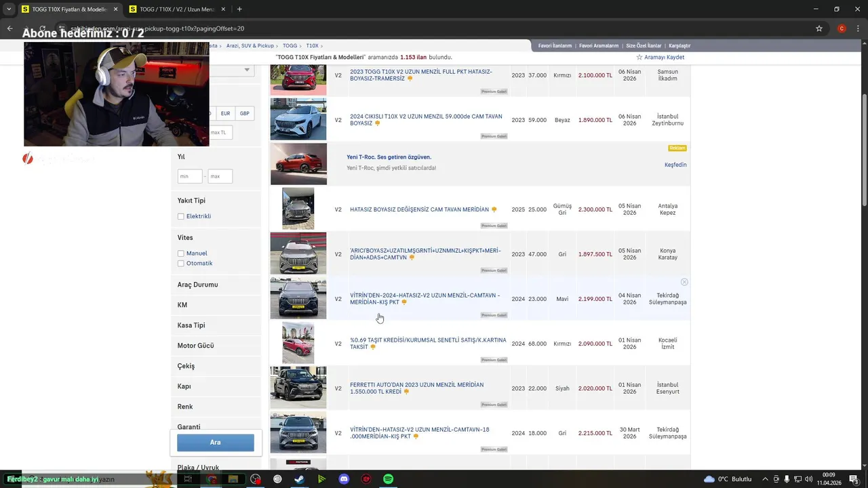Open thumbnail of white Zeytinburnu T10X
This screenshot has width=868, height=488.
point(298,119)
